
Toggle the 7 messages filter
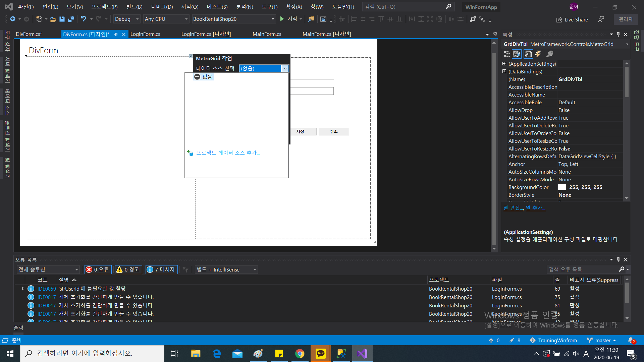161,269
